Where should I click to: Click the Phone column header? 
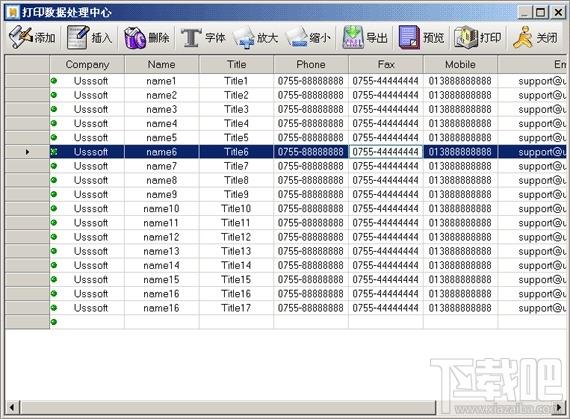[x=311, y=64]
